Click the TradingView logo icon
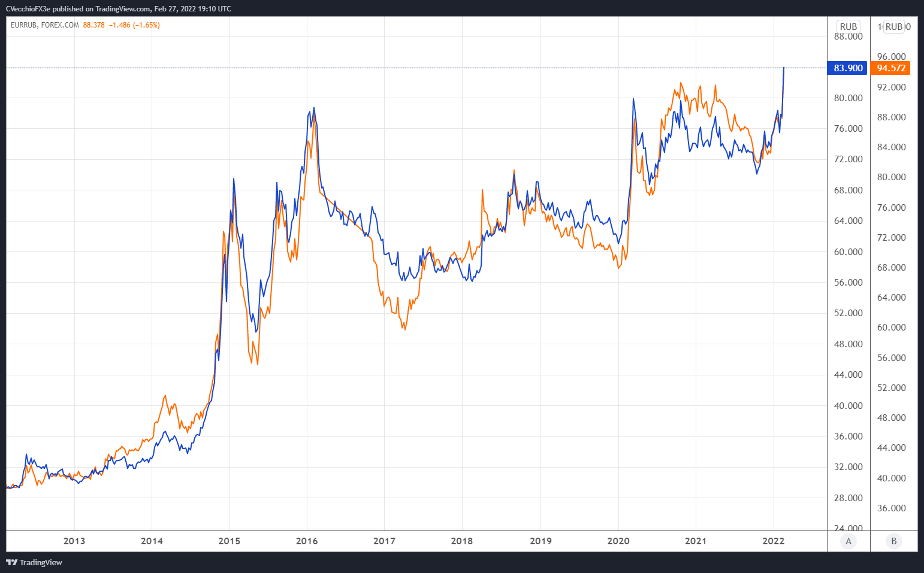Screen dimensions: 924x573 pyautogui.click(x=10, y=562)
